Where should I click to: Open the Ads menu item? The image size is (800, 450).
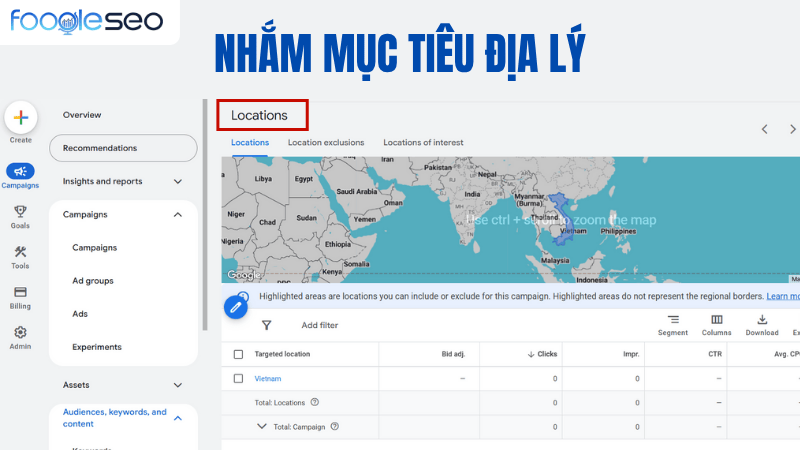(x=80, y=314)
